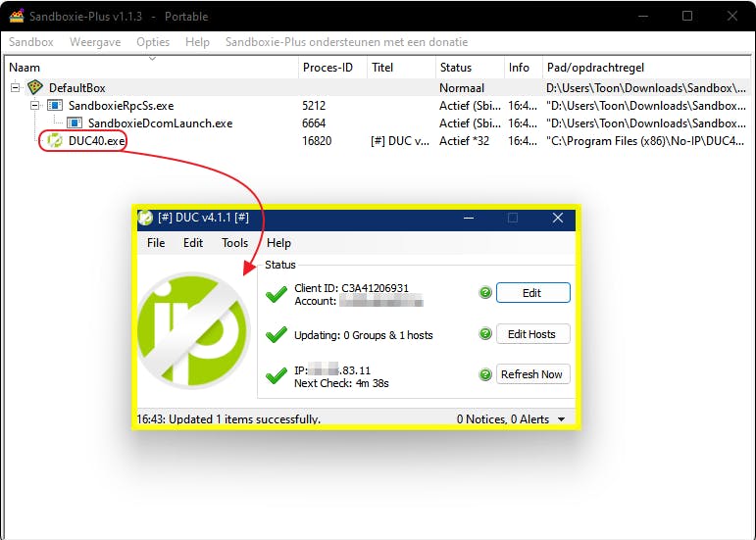Click the large No-IP logo in DUC
The width and height of the screenshot is (756, 540).
(x=193, y=330)
